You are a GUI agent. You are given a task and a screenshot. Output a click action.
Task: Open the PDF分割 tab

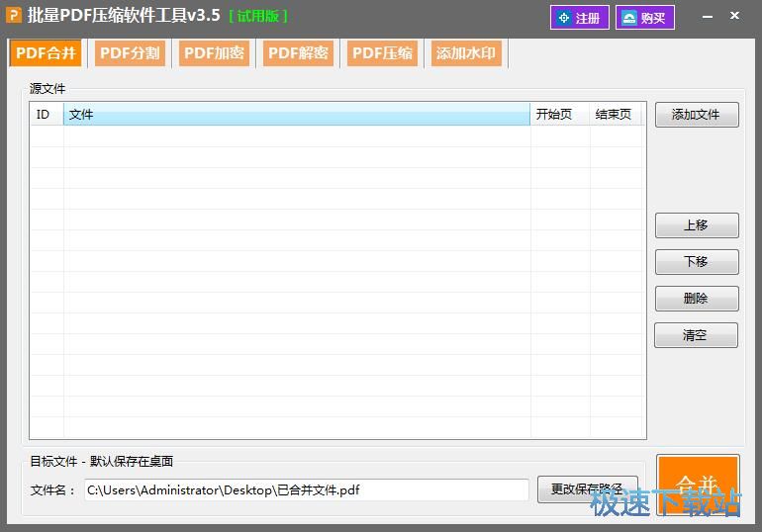130,53
